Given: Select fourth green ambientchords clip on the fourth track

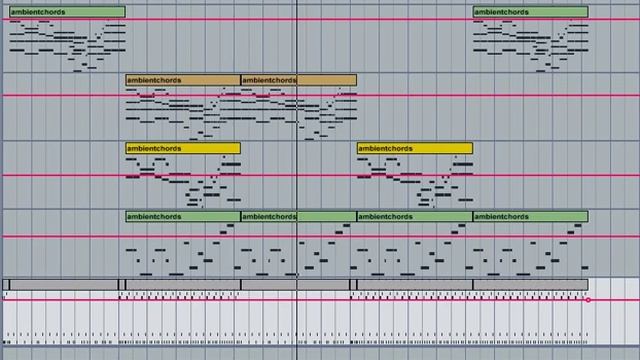Looking at the screenshot, I should [531, 216].
